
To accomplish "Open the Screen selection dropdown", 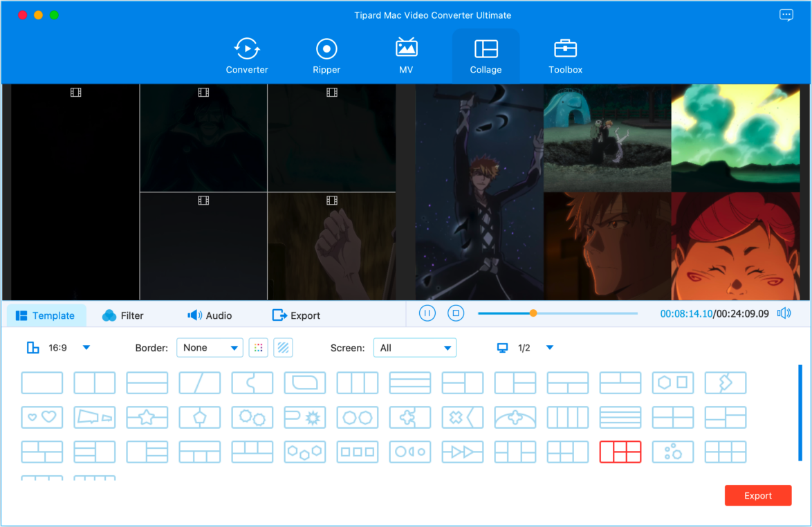I will pos(414,348).
